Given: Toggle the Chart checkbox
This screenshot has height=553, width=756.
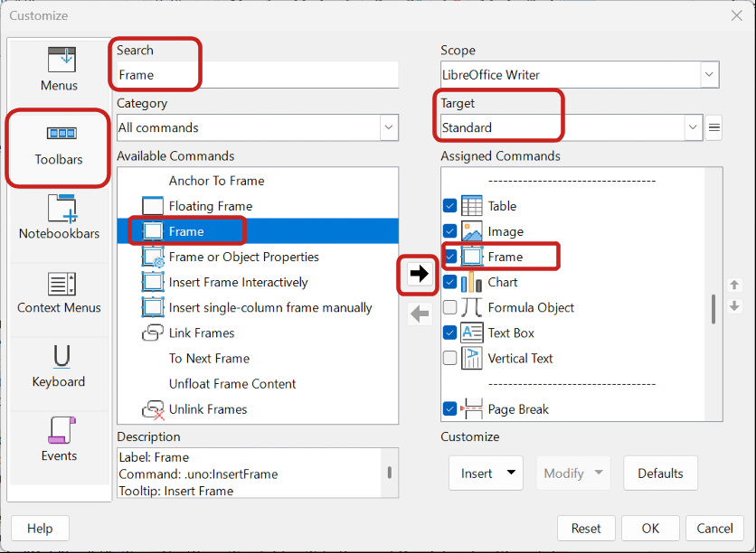Looking at the screenshot, I should 449,282.
